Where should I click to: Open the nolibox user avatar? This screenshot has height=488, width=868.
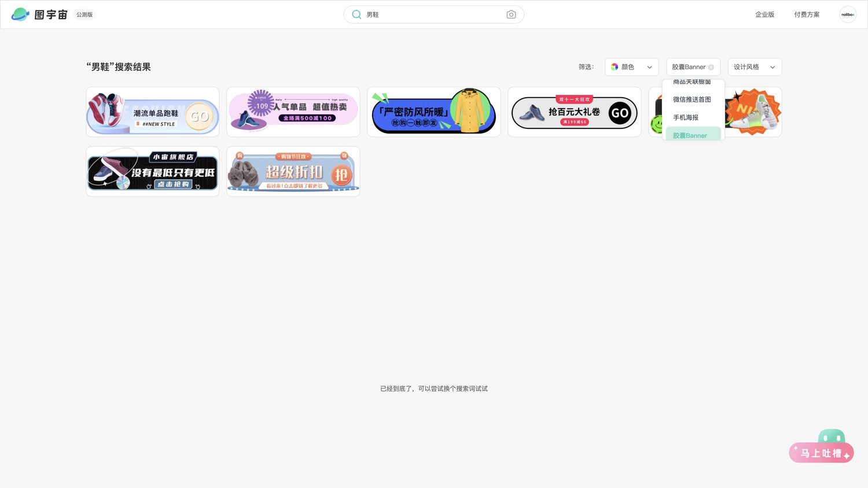pyautogui.click(x=848, y=14)
